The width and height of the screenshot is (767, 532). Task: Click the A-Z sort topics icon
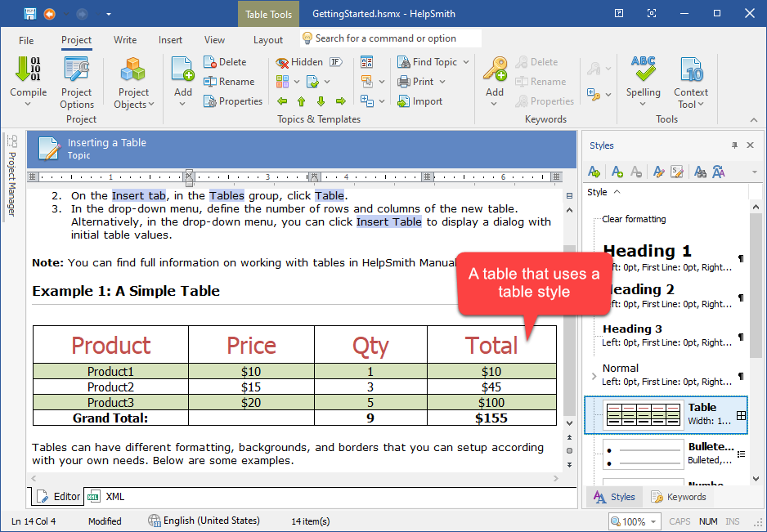tap(366, 62)
